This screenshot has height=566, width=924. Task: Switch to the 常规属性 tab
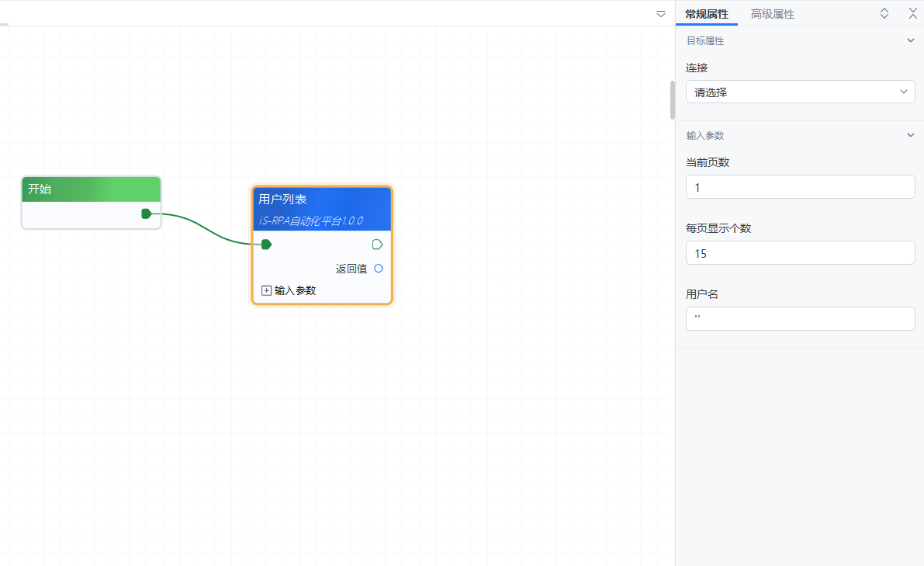[707, 14]
